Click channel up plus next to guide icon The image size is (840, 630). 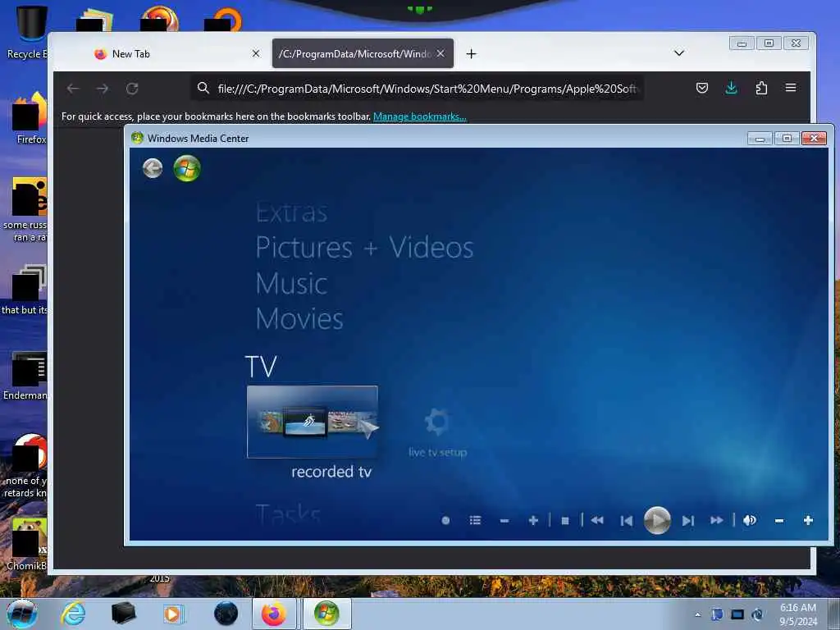(x=533, y=520)
